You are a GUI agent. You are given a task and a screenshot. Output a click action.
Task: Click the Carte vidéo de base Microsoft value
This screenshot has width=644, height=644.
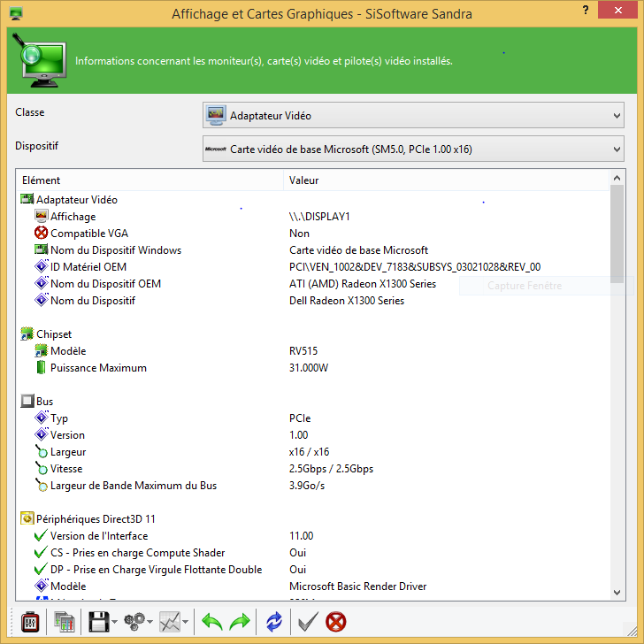[358, 250]
